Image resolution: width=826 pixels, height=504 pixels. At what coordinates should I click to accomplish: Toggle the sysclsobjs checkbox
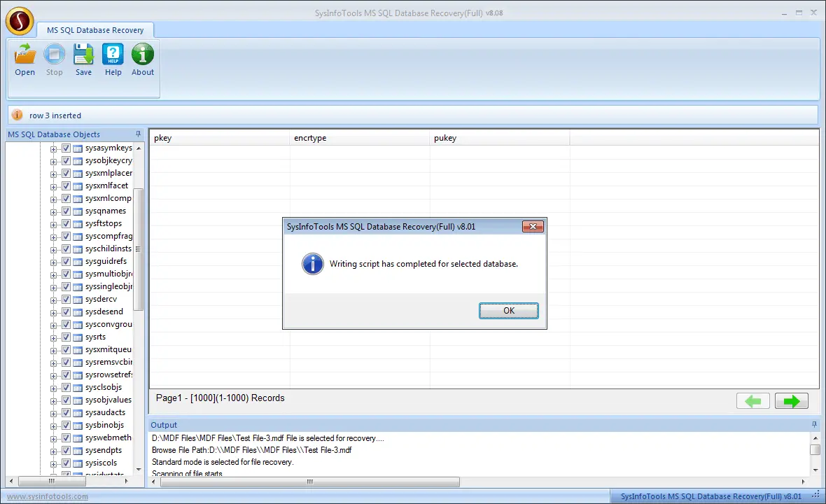(66, 388)
